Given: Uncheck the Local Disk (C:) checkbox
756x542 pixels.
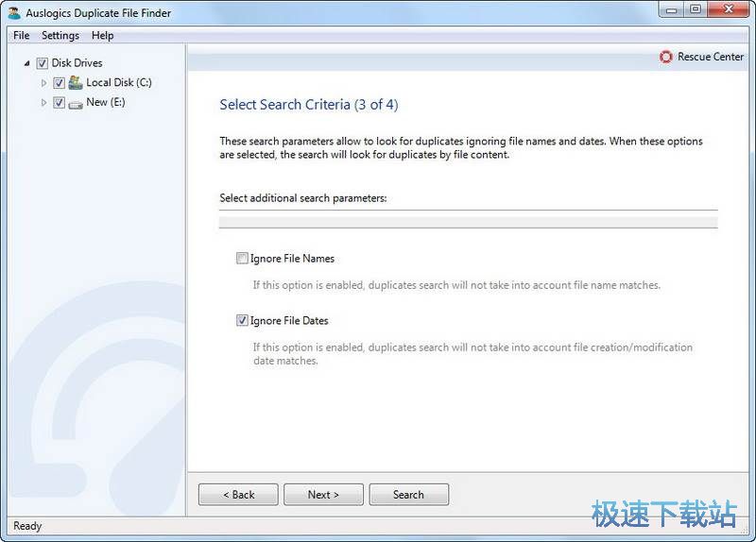Looking at the screenshot, I should coord(59,83).
